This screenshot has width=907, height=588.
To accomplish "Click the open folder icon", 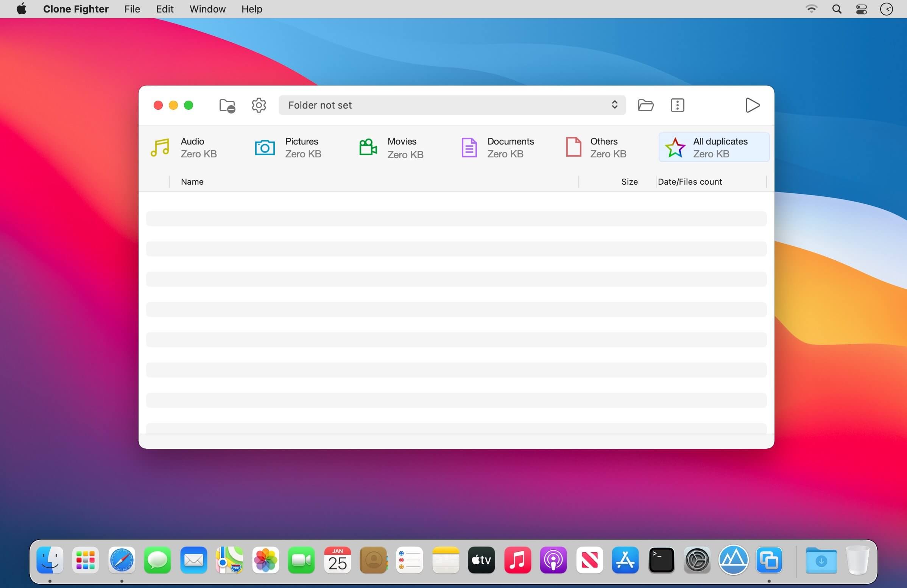I will point(645,105).
